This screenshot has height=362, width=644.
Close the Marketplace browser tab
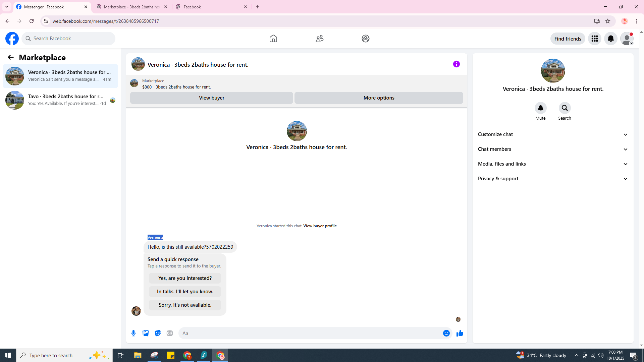(x=166, y=7)
